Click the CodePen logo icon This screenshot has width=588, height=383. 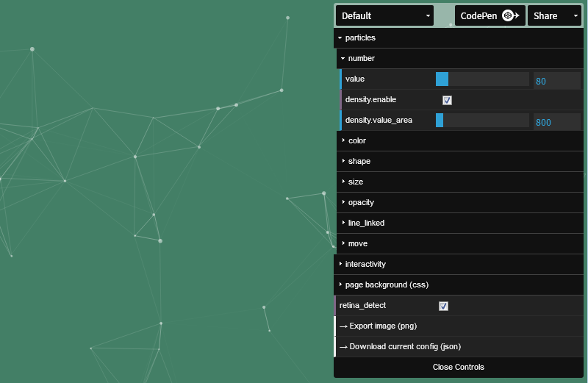tap(510, 15)
